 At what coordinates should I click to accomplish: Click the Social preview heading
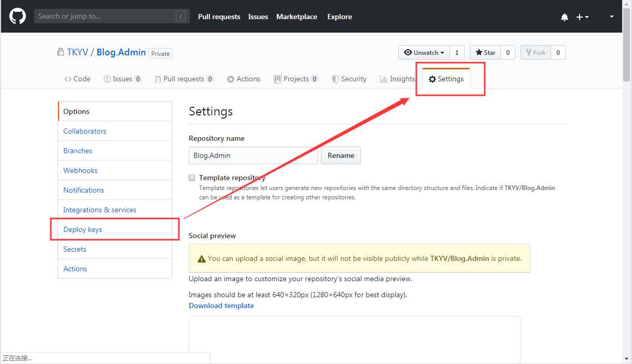(x=212, y=236)
